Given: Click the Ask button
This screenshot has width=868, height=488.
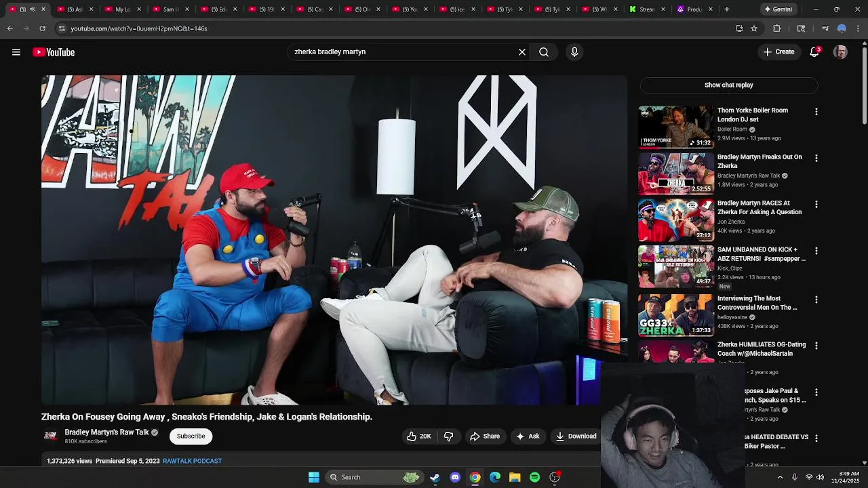Looking at the screenshot, I should 528,436.
